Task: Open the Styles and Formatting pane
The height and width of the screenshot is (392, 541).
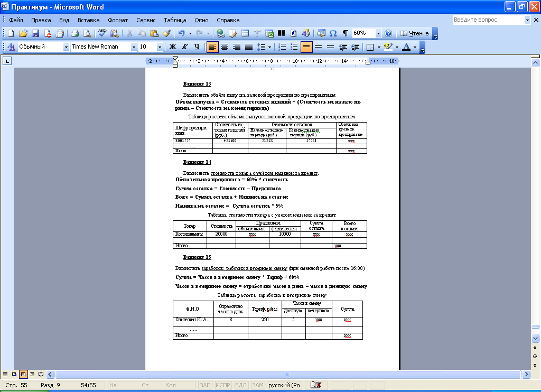Action: [x=11, y=46]
